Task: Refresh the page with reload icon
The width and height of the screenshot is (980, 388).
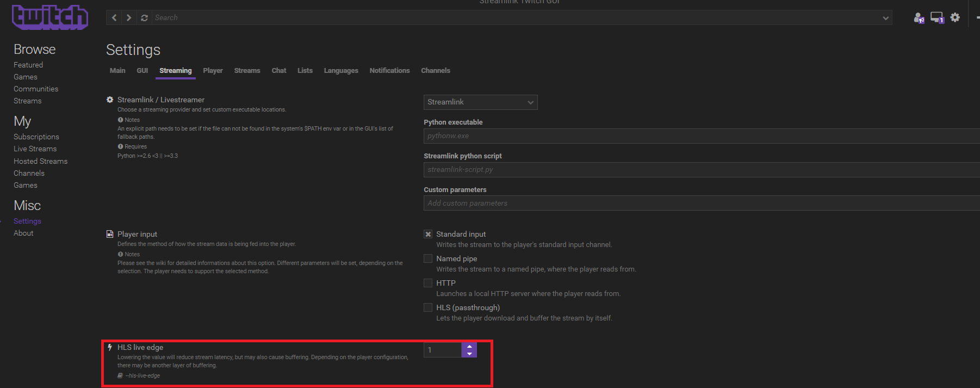Action: click(x=144, y=18)
